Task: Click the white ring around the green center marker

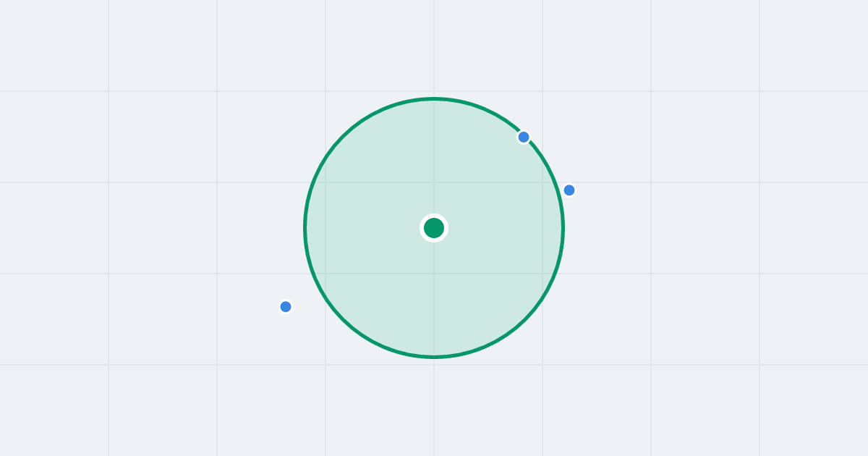Action: tap(434, 216)
